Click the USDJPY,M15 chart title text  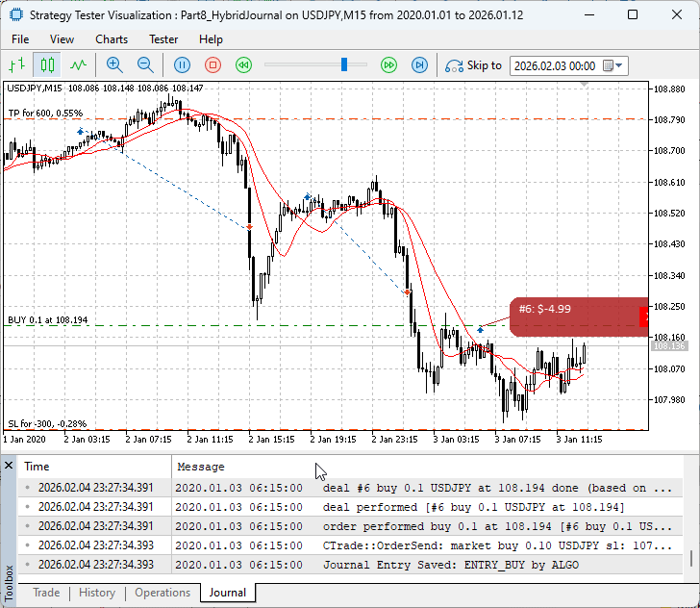click(x=35, y=88)
